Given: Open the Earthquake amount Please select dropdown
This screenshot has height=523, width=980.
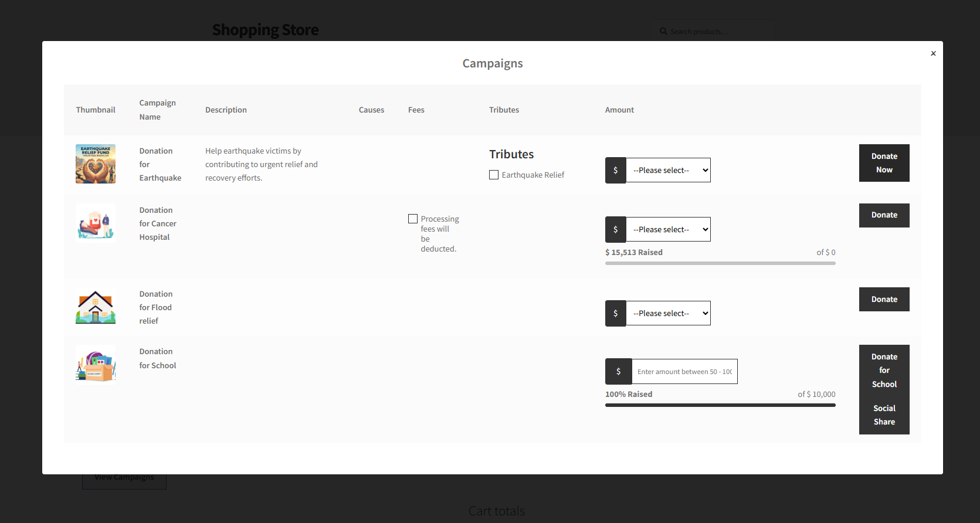Looking at the screenshot, I should (x=669, y=171).
